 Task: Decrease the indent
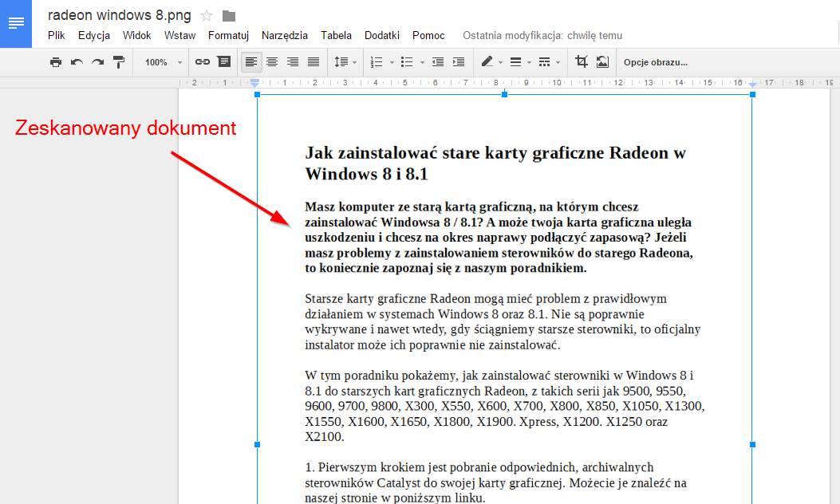pyautogui.click(x=438, y=62)
